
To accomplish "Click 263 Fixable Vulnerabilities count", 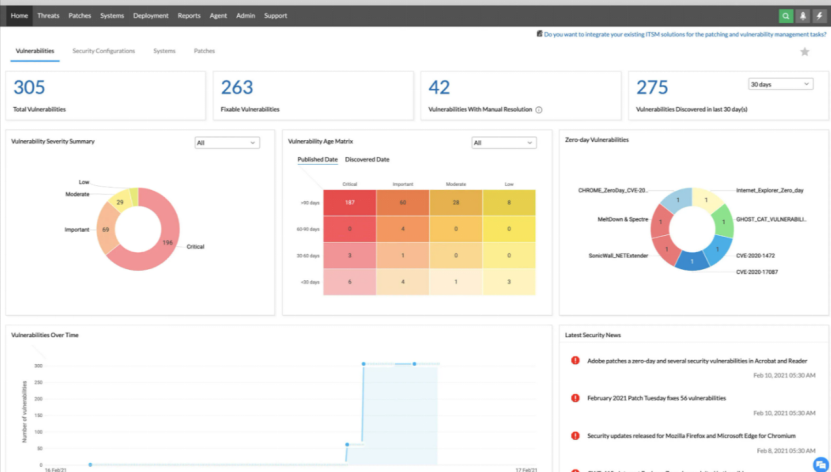I will (236, 87).
